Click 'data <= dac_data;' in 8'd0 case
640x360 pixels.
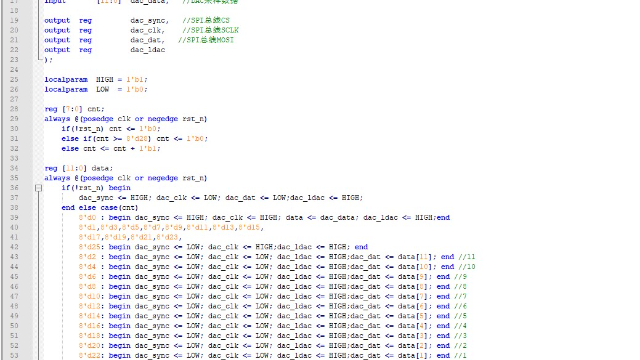322,218
